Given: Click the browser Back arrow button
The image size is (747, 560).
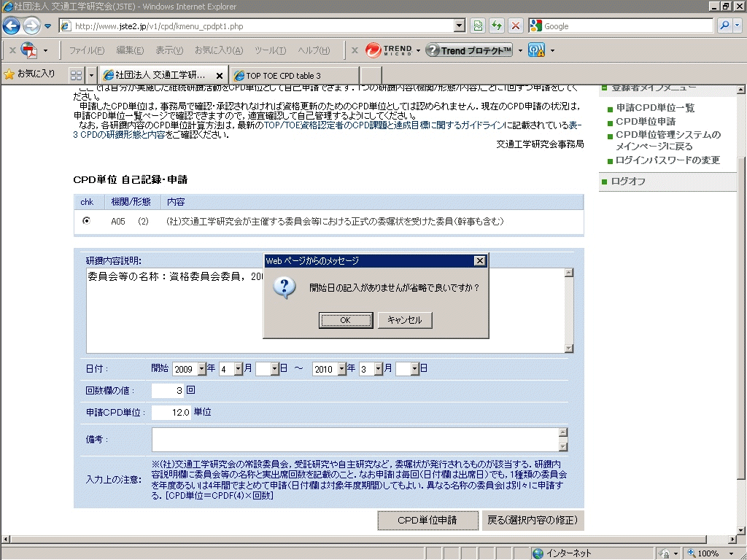Looking at the screenshot, I should point(12,26).
